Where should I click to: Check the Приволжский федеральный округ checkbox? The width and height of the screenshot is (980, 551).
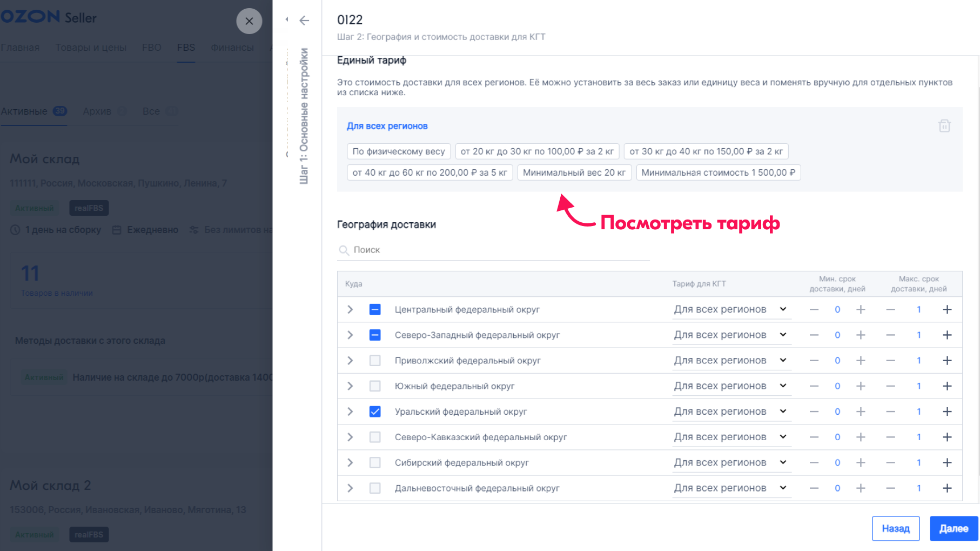tap(375, 361)
